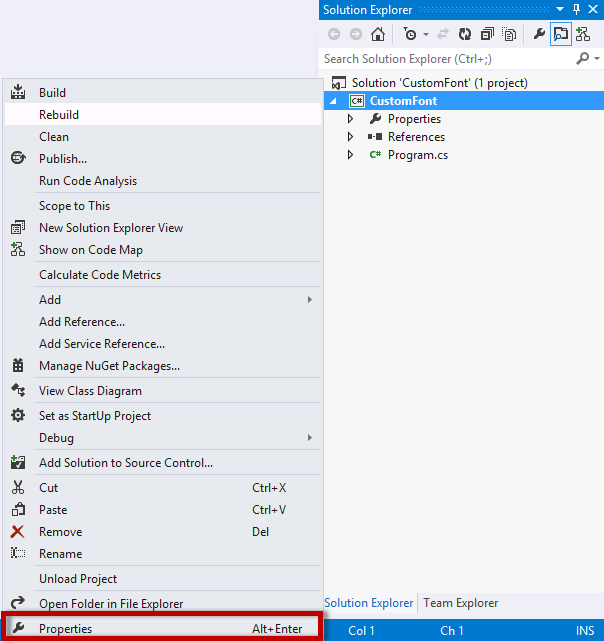The height and width of the screenshot is (641, 604).
Task: Click Open Folder in File Explorer entry
Action: [x=163, y=603]
